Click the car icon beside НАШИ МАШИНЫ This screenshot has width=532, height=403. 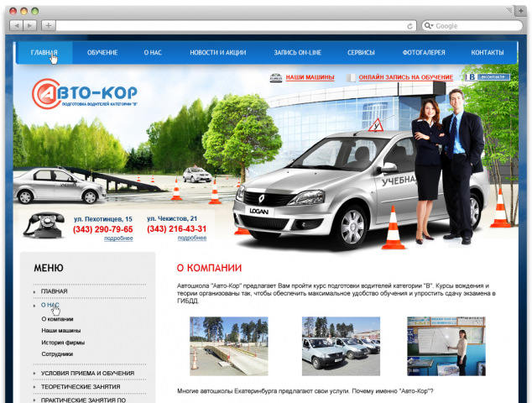click(x=276, y=78)
